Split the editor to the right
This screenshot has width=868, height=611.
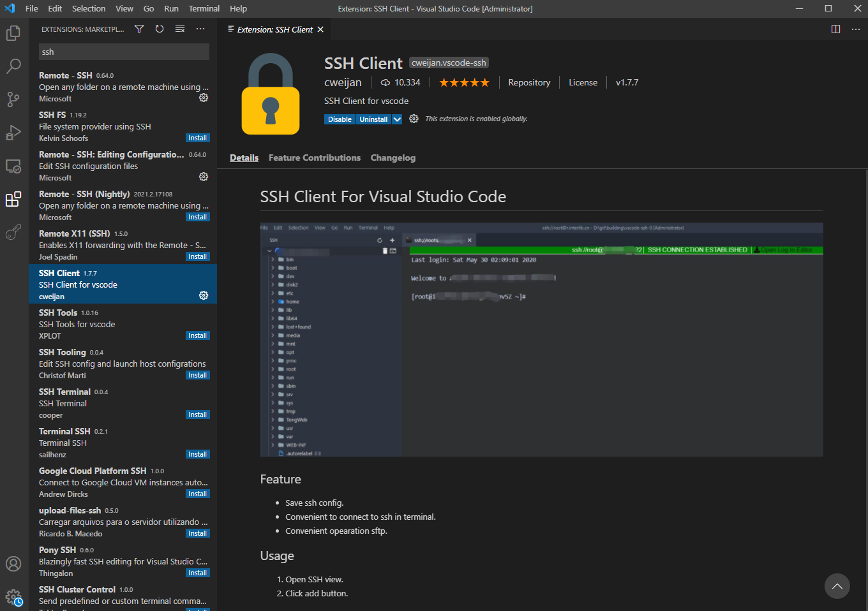[x=835, y=29]
